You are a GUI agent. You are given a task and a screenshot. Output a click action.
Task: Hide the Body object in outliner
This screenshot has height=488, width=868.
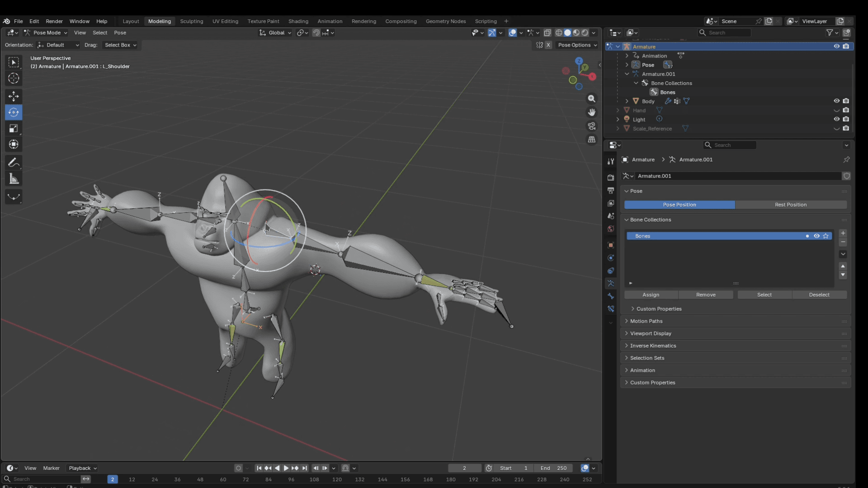coord(836,101)
